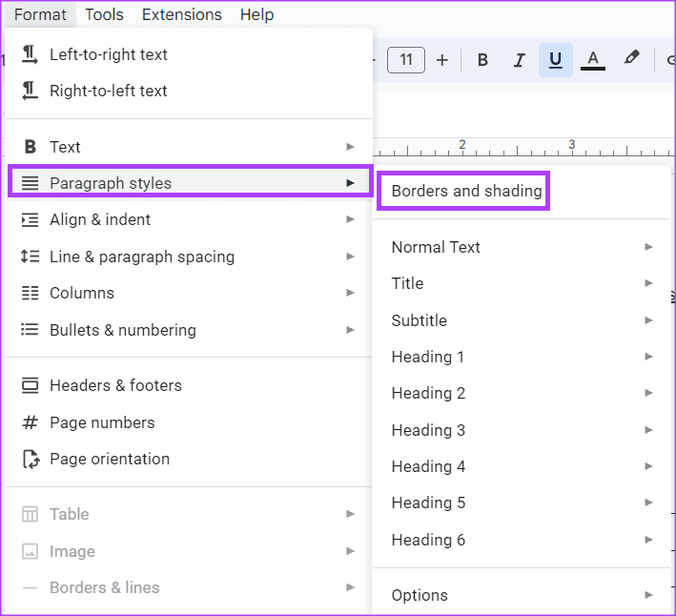Click the font size field showing 11
Viewport: 676px width, 616px height.
405,59
